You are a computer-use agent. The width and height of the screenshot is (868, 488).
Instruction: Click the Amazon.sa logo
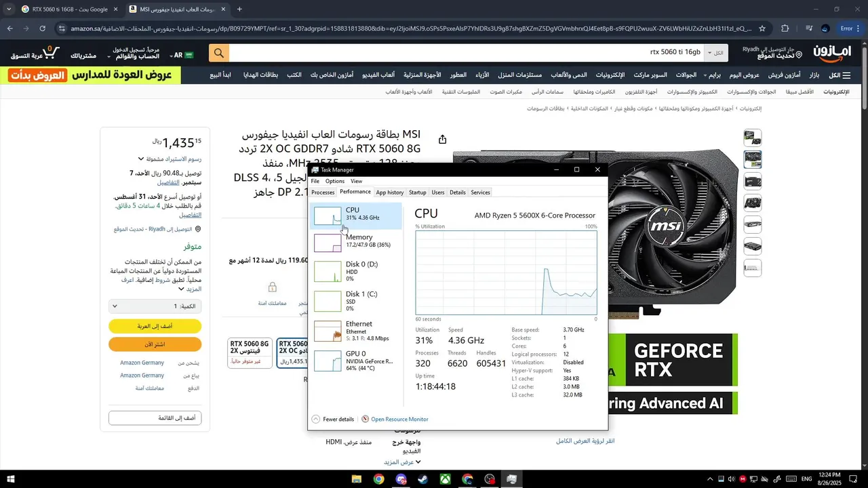click(x=833, y=52)
